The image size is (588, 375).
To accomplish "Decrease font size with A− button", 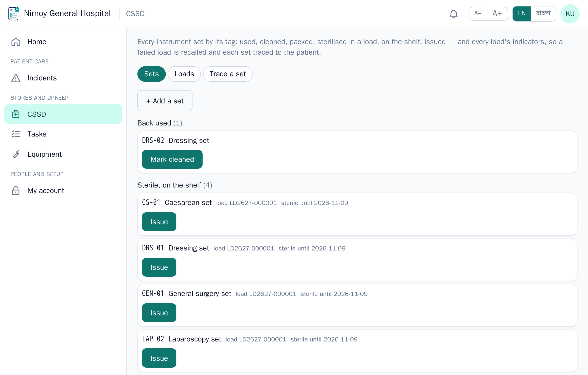I will point(478,13).
